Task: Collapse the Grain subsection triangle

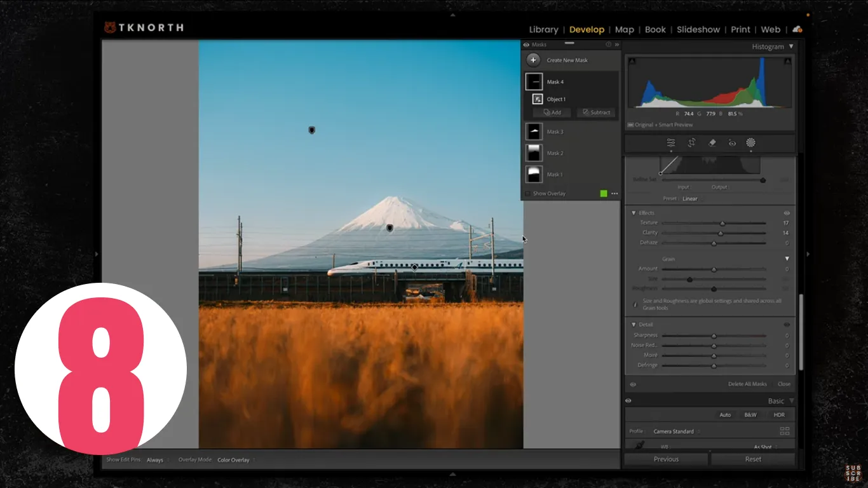Action: 787,259
